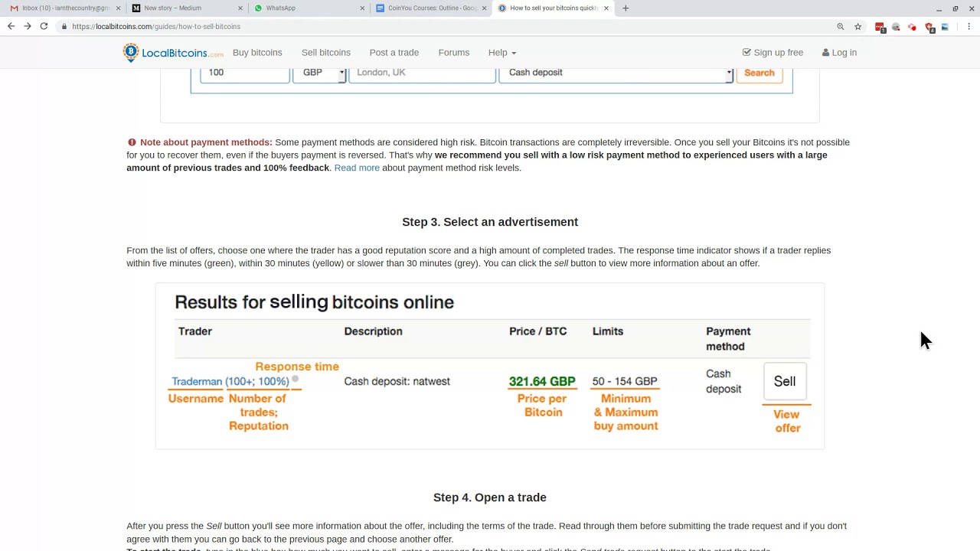Click the Traderman username link
This screenshot has width=980, height=551.
pos(197,381)
